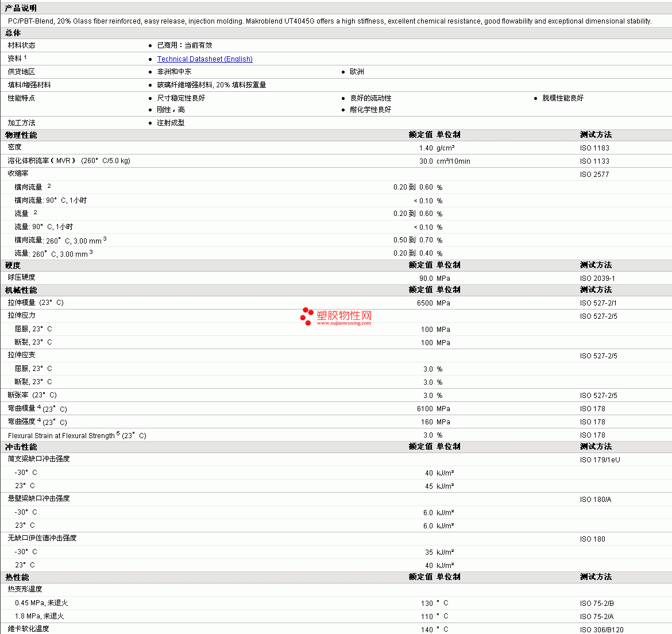Select the unnotched Izod value 35 kJ/m²
672x634 pixels.
pos(439,552)
